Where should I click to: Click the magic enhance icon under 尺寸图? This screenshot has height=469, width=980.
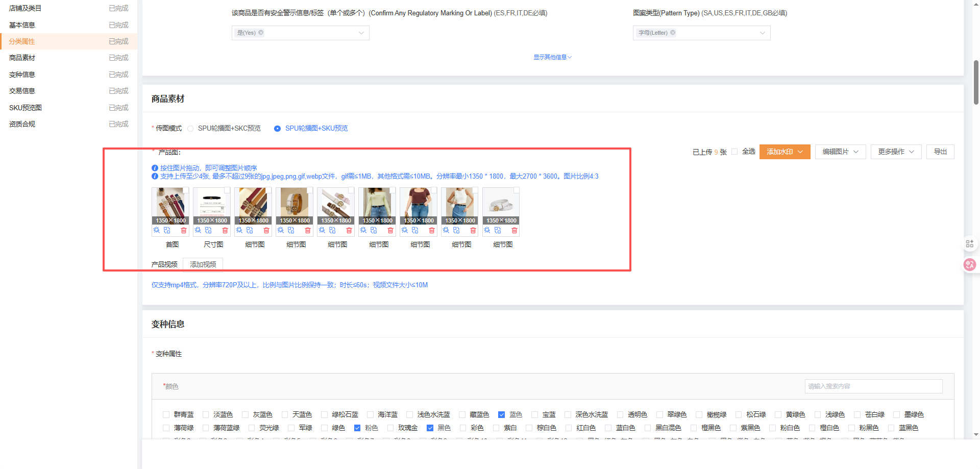[198, 231]
